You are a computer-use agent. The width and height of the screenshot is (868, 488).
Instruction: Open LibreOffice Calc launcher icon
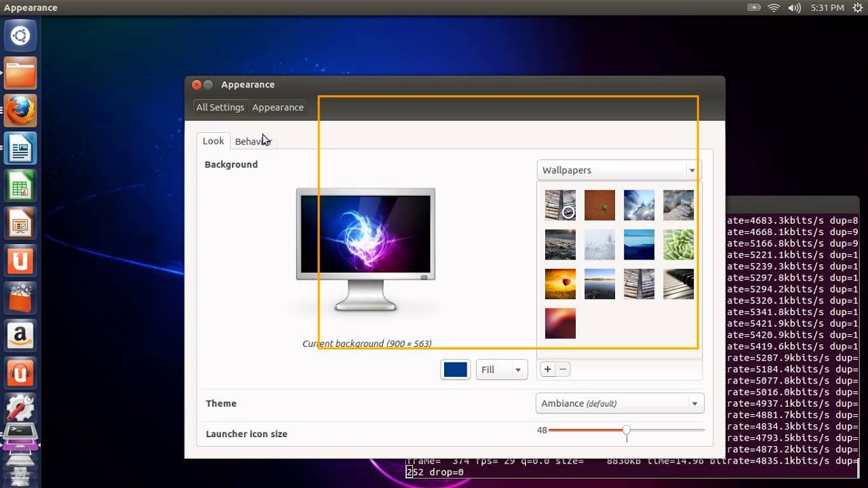point(20,186)
